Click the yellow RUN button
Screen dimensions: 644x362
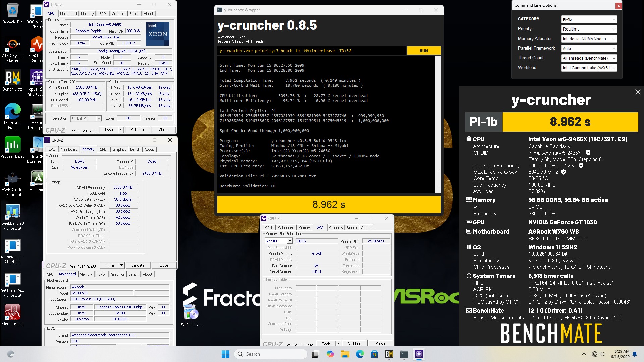424,51
